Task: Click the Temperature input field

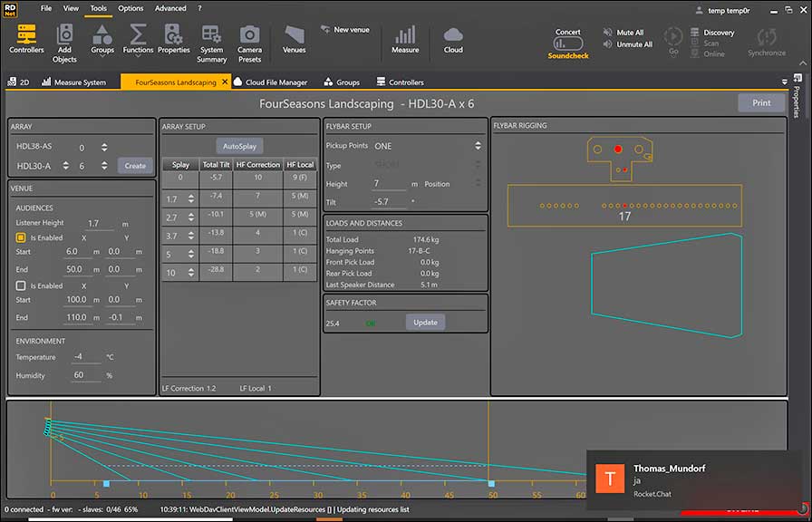Action: coord(88,357)
